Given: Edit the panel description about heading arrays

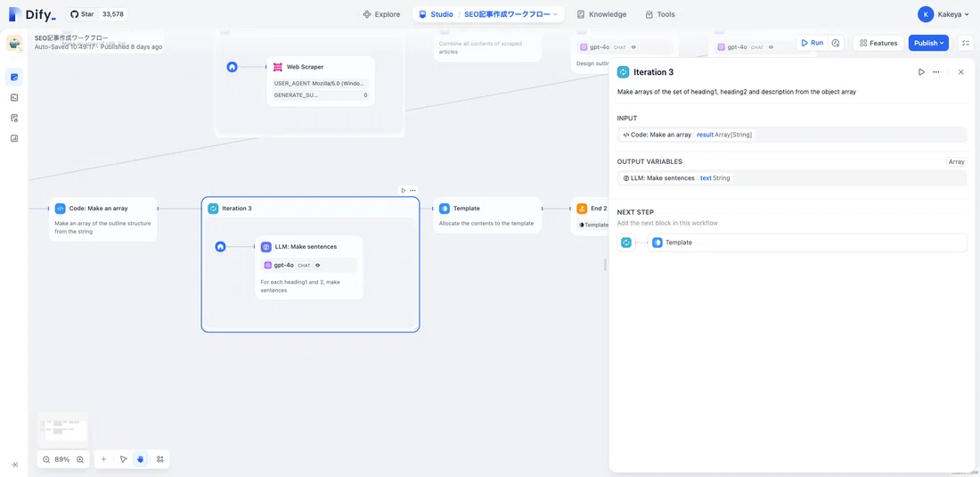Looking at the screenshot, I should [x=736, y=91].
